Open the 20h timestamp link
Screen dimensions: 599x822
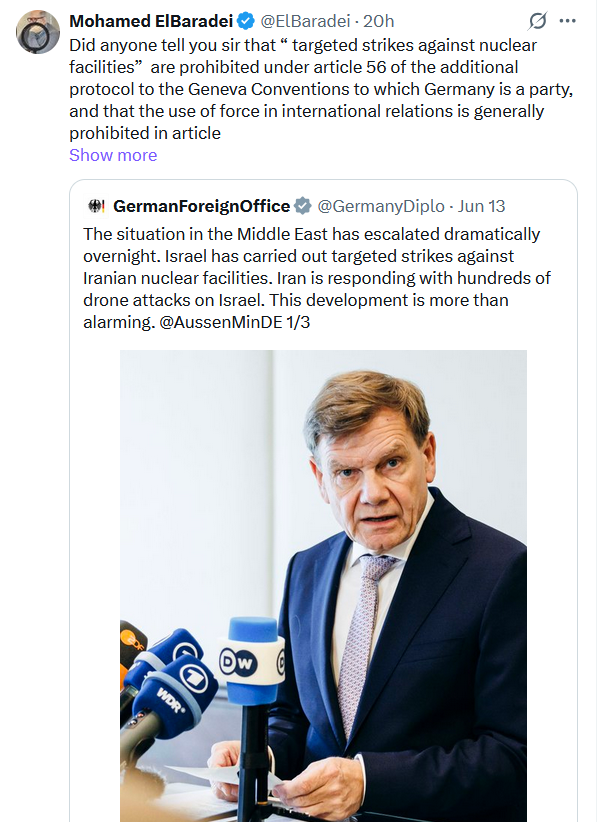coord(378,21)
